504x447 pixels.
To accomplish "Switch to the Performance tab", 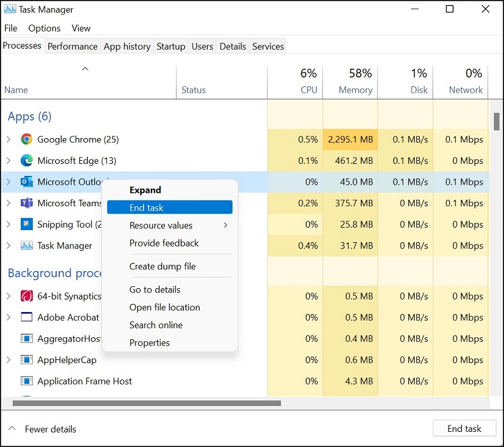I will pyautogui.click(x=72, y=46).
